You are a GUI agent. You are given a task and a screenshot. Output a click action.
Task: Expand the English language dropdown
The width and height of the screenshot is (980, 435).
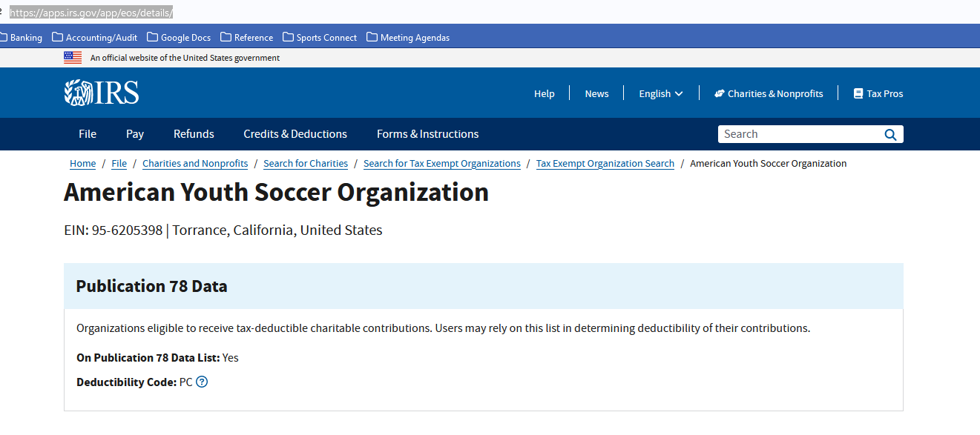pyautogui.click(x=660, y=93)
